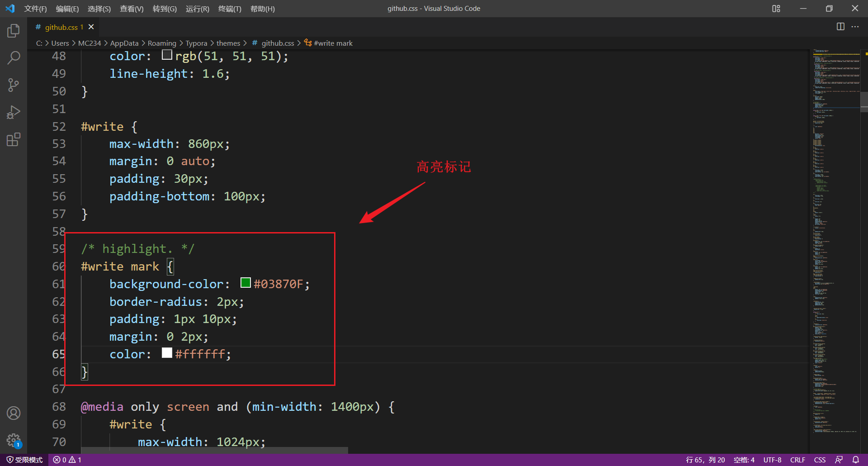Open the 转到(G) Go menu
868x466 pixels.
pos(165,9)
